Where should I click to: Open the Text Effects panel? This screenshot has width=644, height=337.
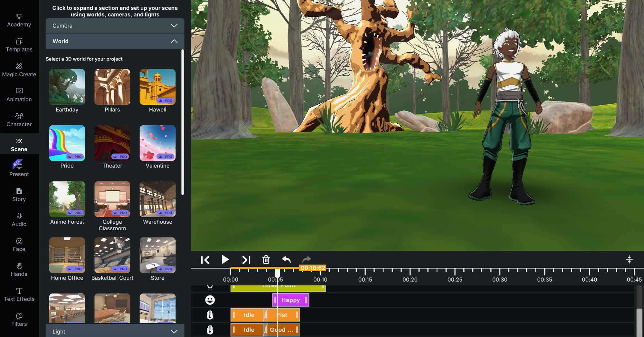click(x=19, y=294)
